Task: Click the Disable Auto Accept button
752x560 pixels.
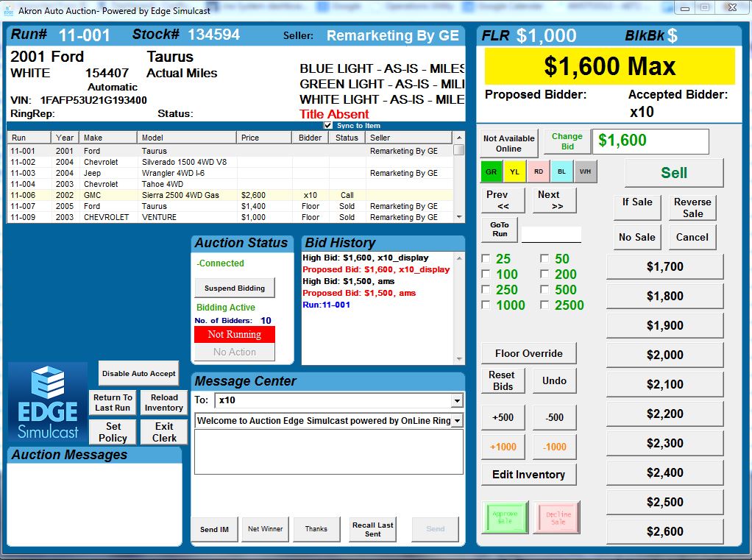Action: [138, 374]
